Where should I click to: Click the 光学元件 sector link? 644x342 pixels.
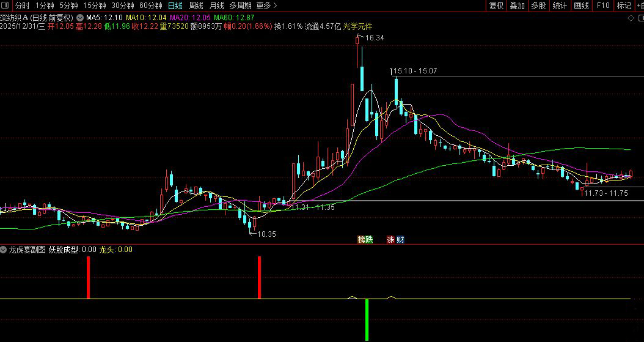(357, 26)
